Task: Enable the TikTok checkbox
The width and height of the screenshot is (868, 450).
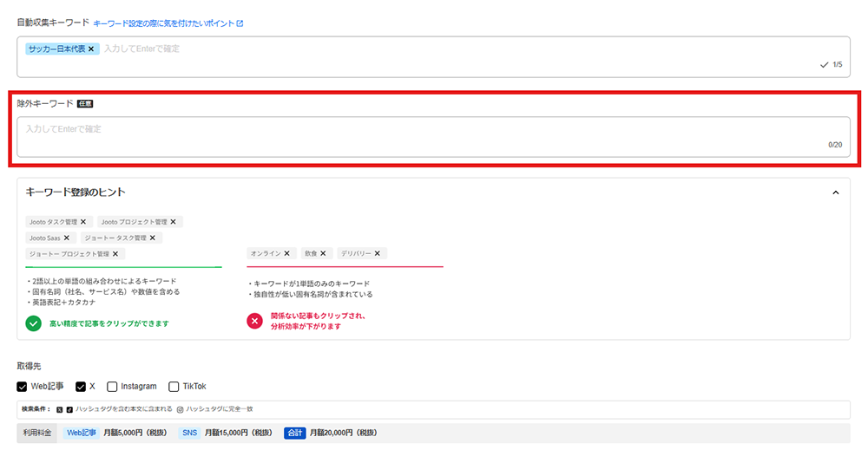Action: 174,387
